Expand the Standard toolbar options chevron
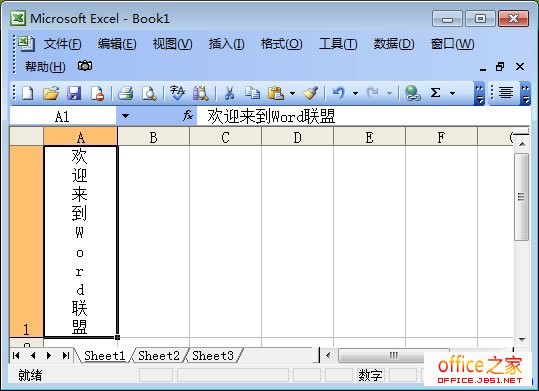This screenshot has height=391, width=539. [479, 94]
